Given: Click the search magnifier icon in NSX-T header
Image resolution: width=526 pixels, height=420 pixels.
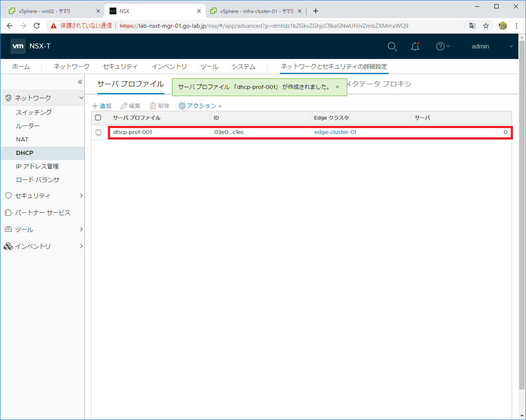Looking at the screenshot, I should tap(392, 46).
